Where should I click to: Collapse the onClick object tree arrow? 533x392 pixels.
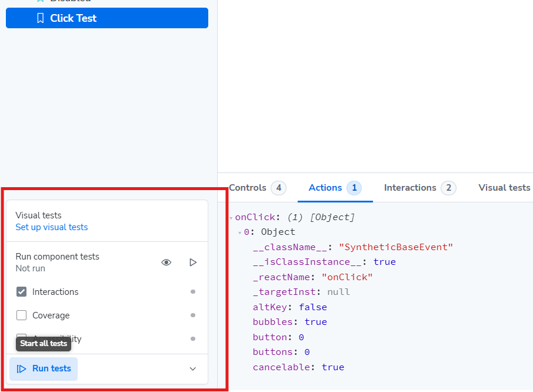[231, 218]
